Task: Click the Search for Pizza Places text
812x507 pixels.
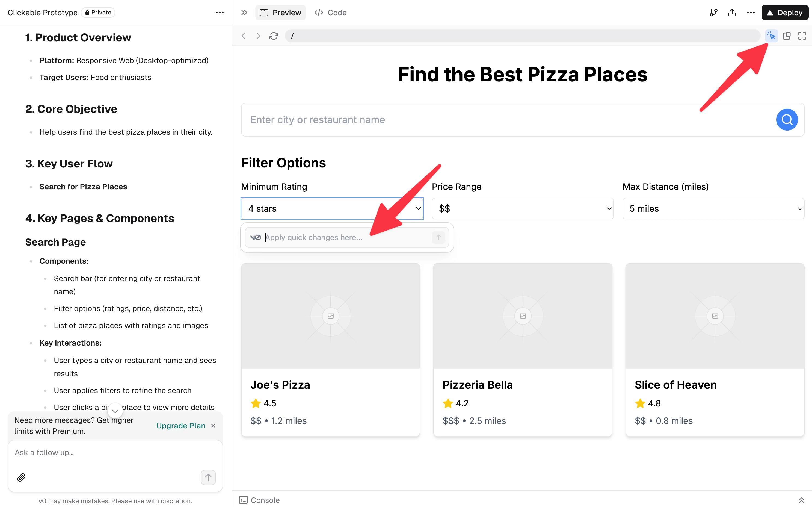Action: [83, 187]
